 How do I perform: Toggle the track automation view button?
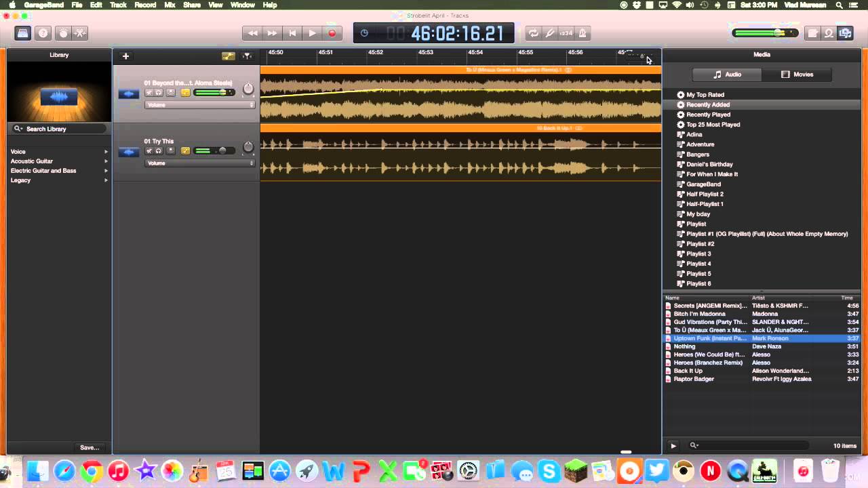coord(229,56)
